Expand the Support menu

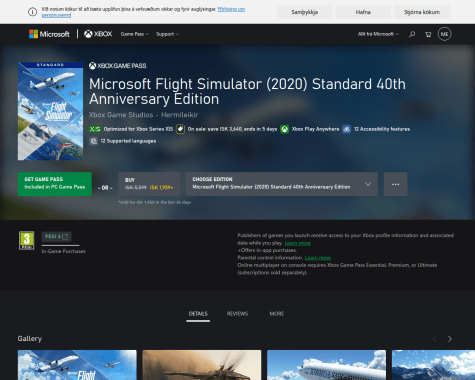point(167,34)
